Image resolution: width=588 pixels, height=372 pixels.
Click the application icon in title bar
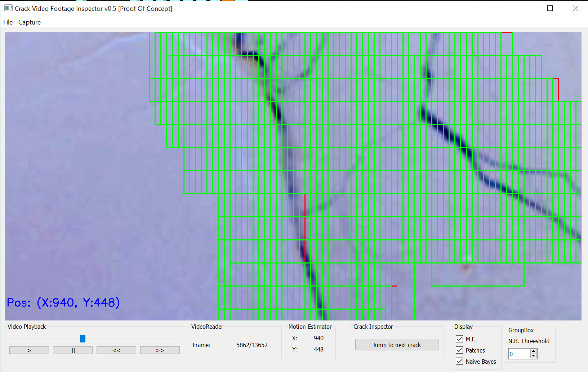pyautogui.click(x=8, y=8)
